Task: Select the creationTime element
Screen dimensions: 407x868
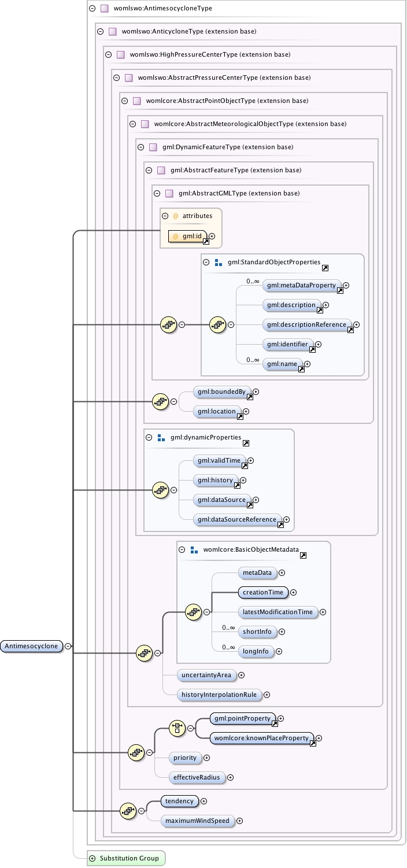Action: [263, 592]
